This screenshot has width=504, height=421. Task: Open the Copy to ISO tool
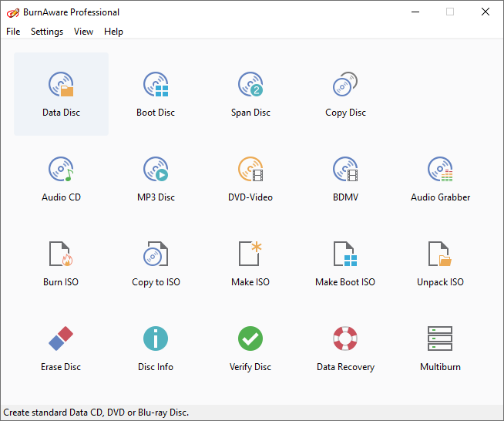156,254
